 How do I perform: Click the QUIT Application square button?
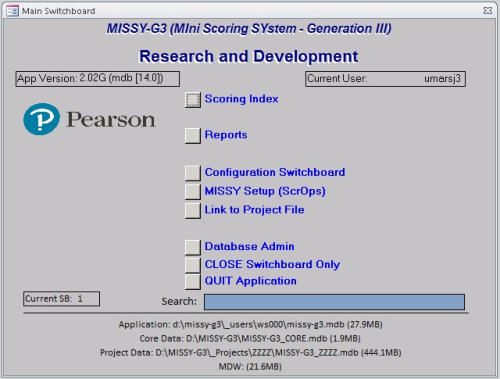(193, 282)
